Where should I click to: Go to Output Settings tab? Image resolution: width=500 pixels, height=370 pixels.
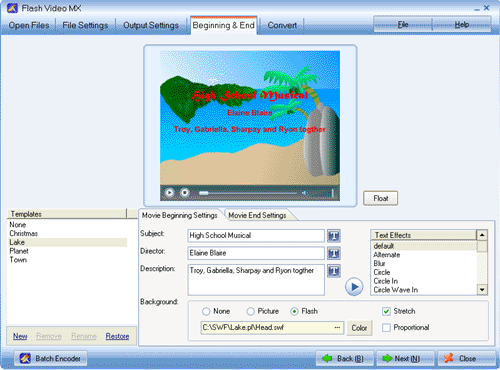151,25
